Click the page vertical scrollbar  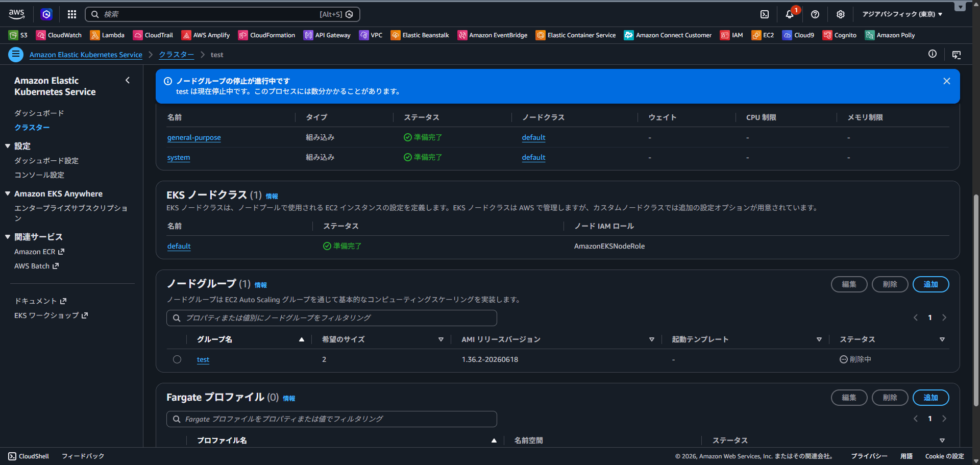[976, 300]
